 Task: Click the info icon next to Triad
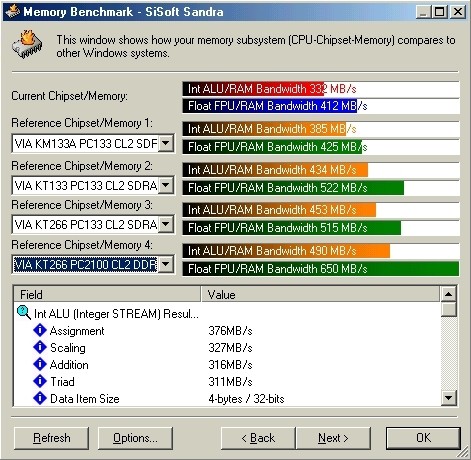[40, 381]
